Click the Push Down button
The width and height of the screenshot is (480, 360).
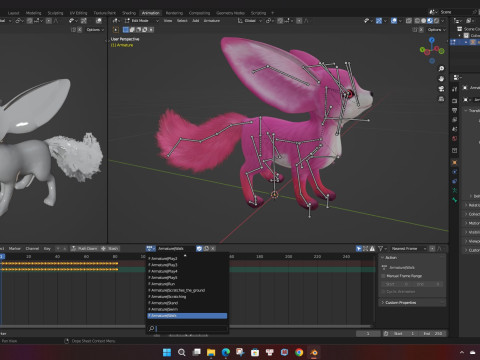tap(84, 249)
